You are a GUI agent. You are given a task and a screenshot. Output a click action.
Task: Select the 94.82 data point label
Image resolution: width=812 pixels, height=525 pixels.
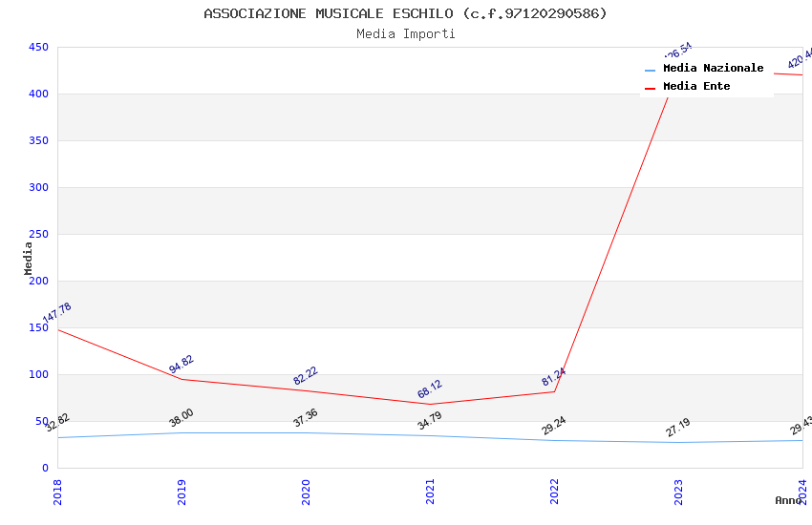pyautogui.click(x=182, y=364)
